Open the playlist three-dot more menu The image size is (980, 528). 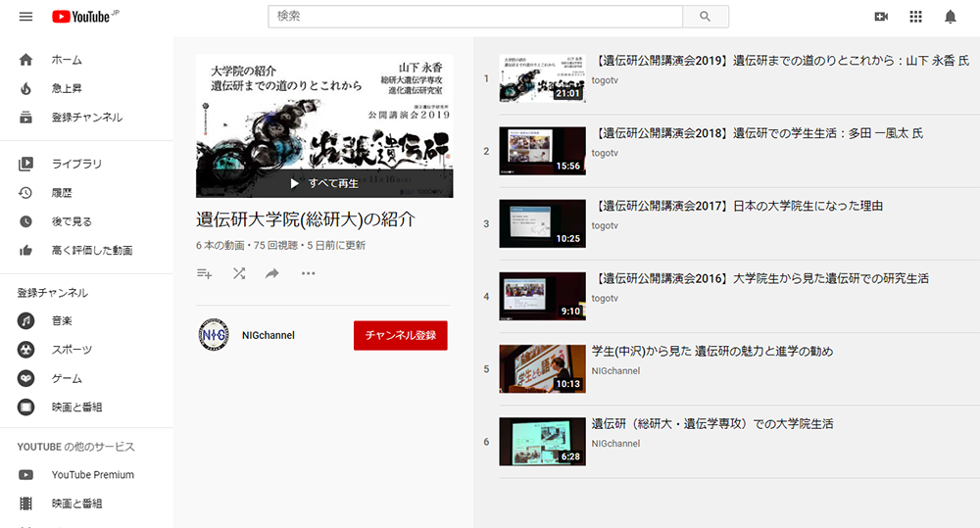tap(309, 273)
